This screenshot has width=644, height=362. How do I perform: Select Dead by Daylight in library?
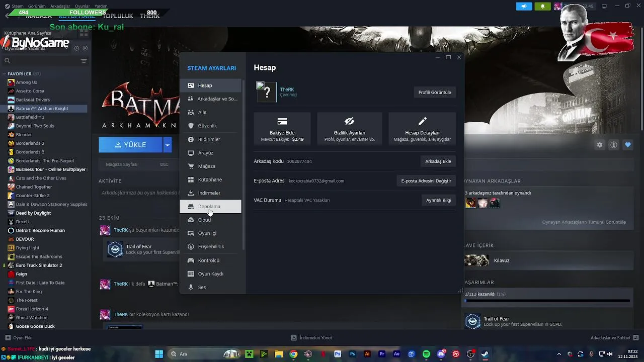[x=33, y=213]
